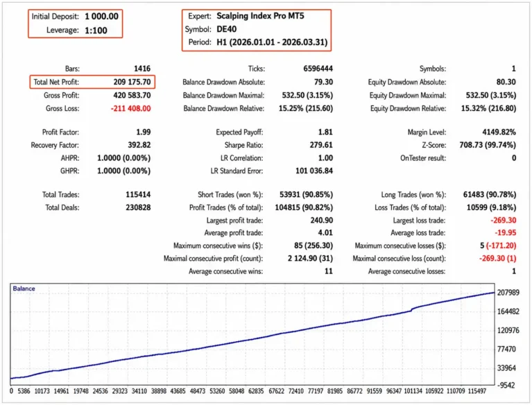Select Equity Drawdown Relative value

coord(488,109)
